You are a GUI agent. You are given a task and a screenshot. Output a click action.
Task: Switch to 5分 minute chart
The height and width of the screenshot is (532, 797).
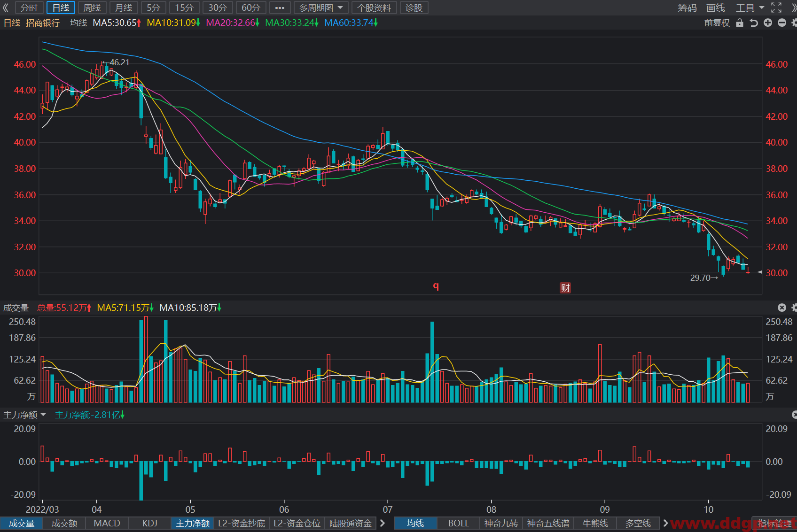[x=153, y=8]
